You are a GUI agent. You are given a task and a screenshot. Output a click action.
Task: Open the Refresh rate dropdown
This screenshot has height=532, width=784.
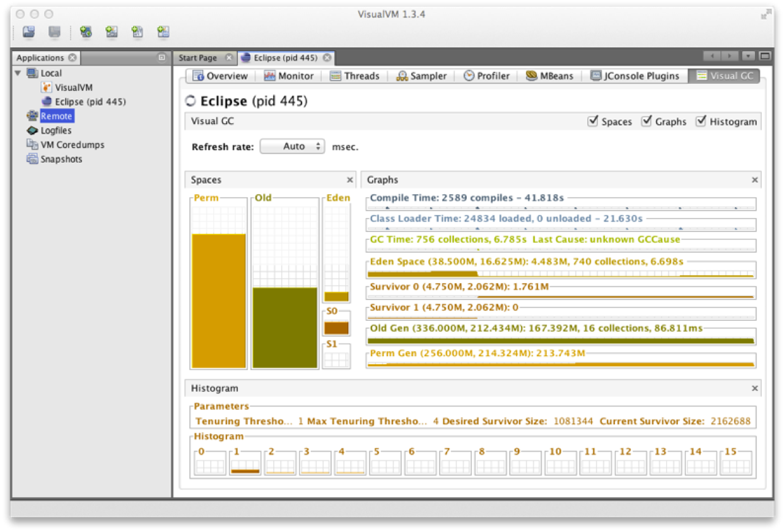click(x=293, y=146)
